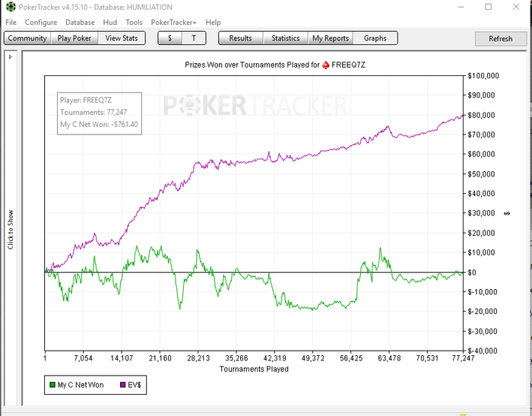Toggle the T tournament mode
Screen dimensions: 532x416
(194, 38)
